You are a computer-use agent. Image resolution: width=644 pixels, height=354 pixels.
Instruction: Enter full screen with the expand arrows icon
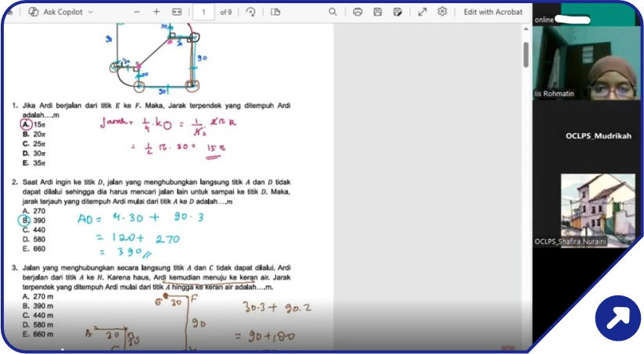tap(423, 12)
